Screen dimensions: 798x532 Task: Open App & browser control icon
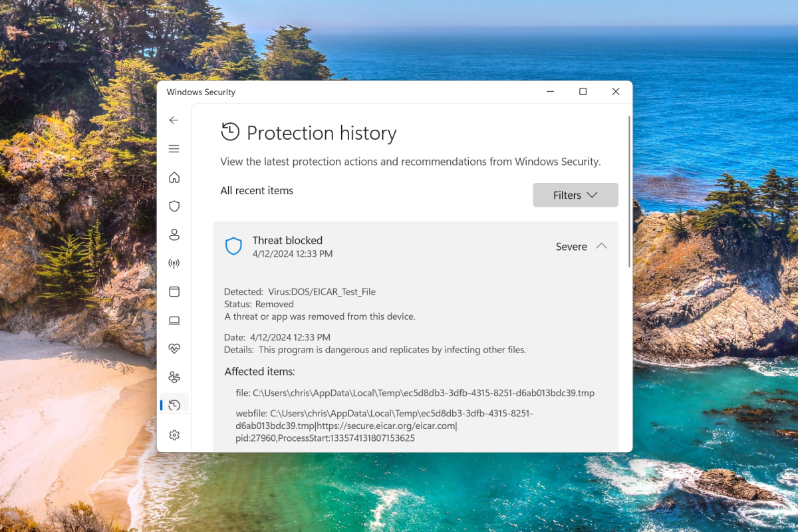coord(174,292)
